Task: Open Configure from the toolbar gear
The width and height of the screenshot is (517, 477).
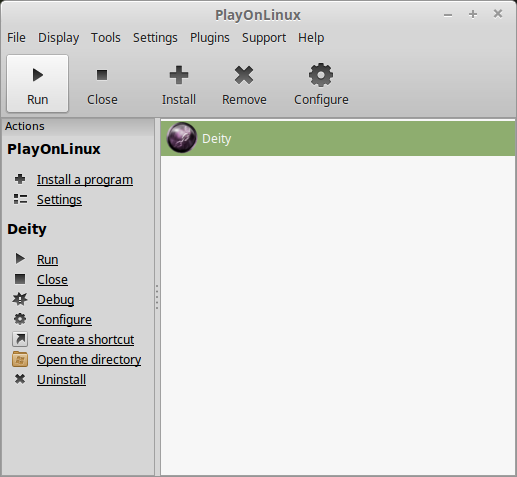Action: pyautogui.click(x=321, y=83)
